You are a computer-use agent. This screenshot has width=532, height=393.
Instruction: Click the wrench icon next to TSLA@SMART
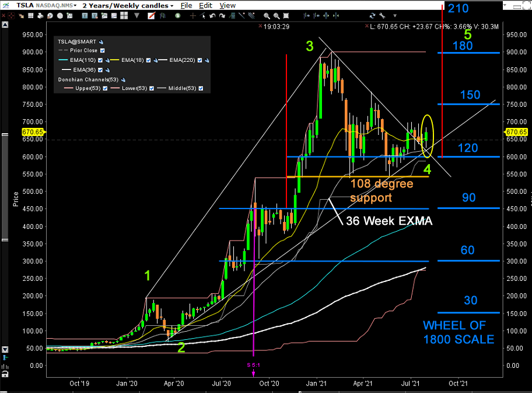click(101, 42)
